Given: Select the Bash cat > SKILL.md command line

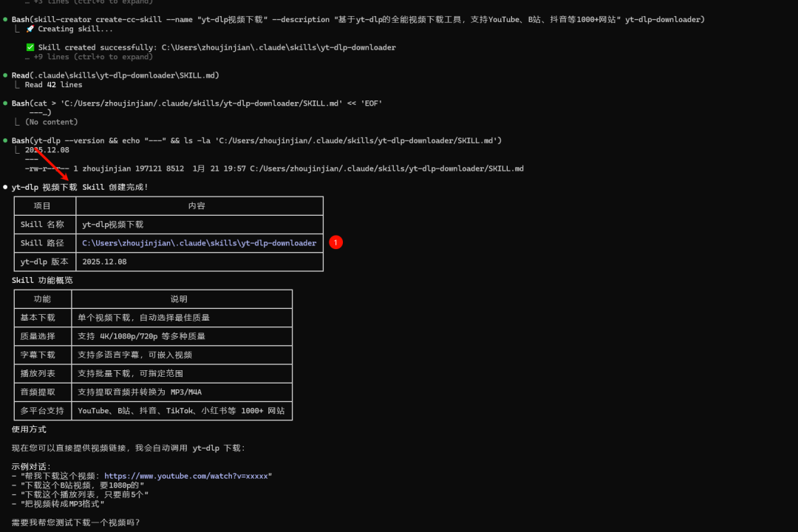Looking at the screenshot, I should tap(197, 103).
